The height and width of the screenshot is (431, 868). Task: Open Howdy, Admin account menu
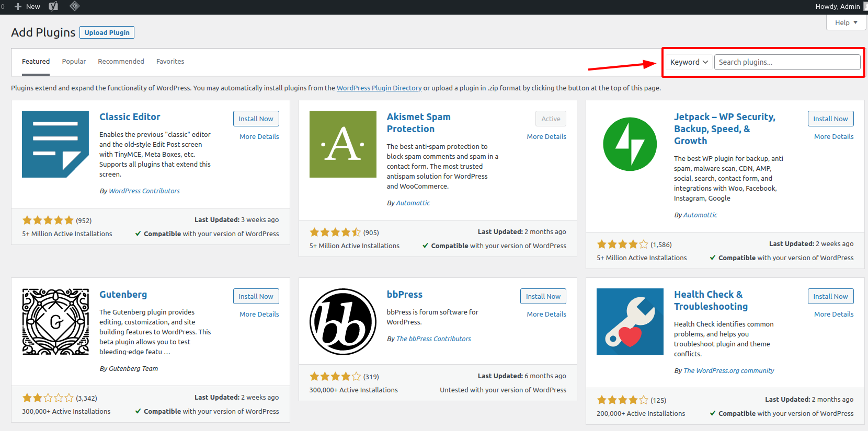click(840, 6)
